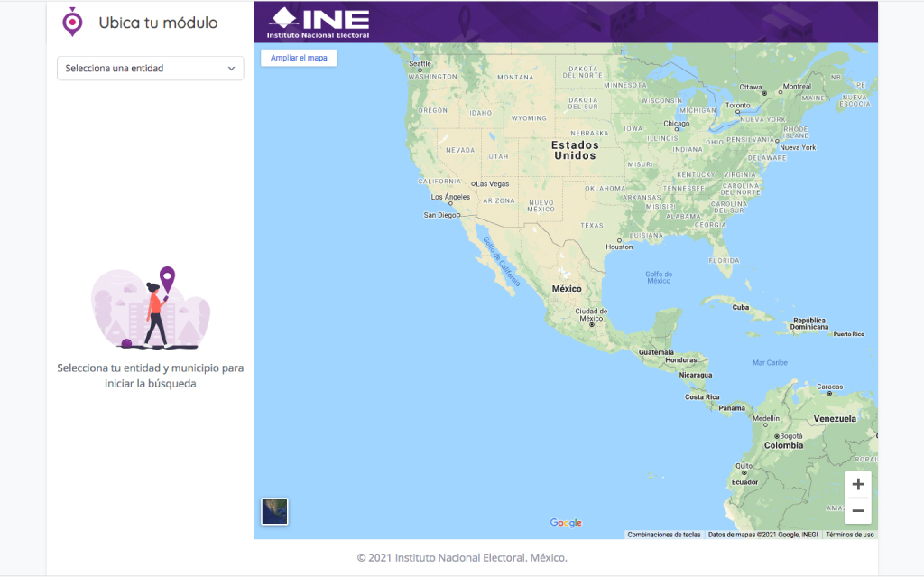Click the Ciudad de México label on map
Screen dimensions: 924x578
click(x=591, y=314)
